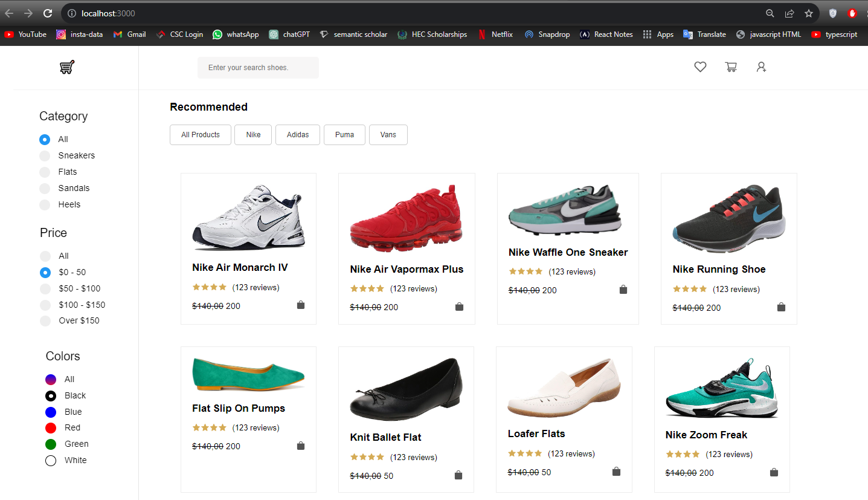Filter recommended by Adidas button
Image resolution: width=868 pixels, height=500 pixels.
(x=298, y=135)
